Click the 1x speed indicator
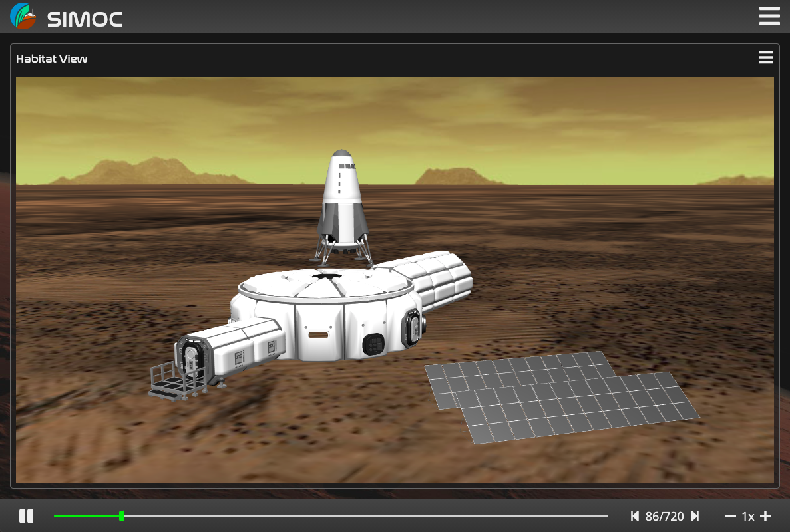 click(x=748, y=516)
